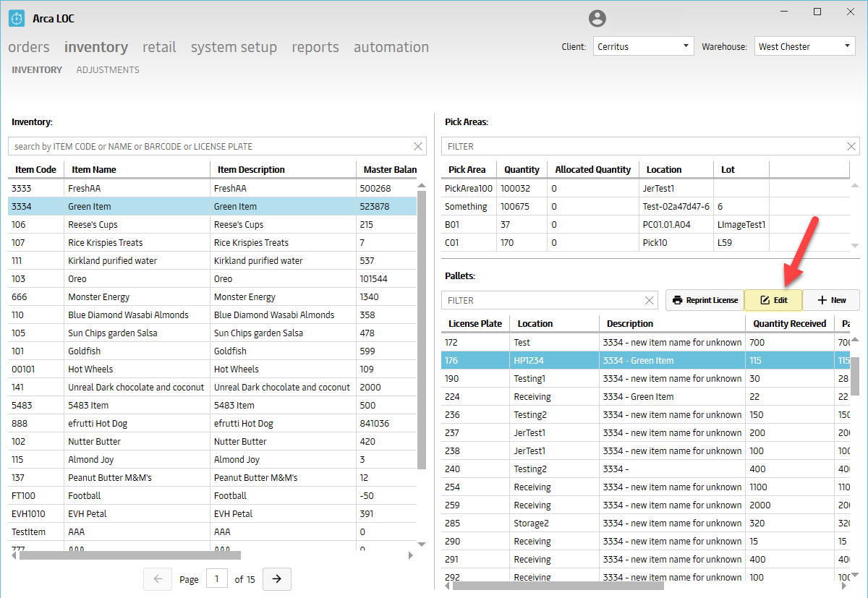This screenshot has height=598, width=868.
Task: Select the Nutter Butter inventory row
Action: (213, 441)
